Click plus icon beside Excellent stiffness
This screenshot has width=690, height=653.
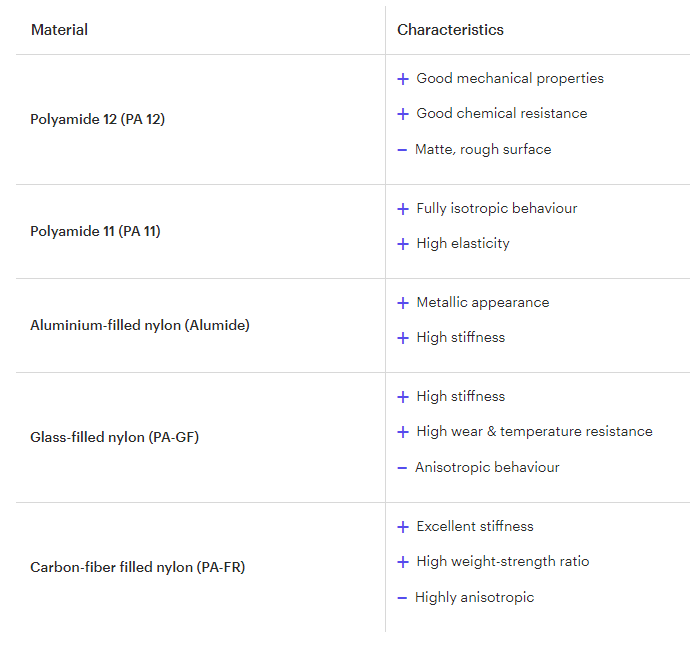pos(403,527)
